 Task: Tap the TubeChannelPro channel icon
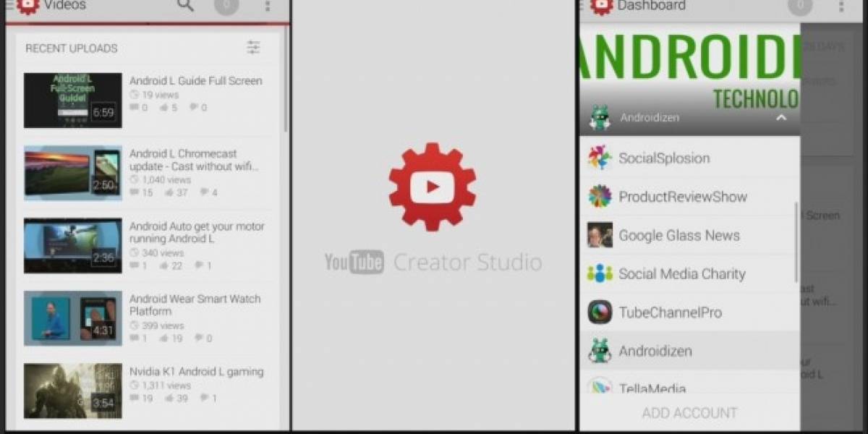click(x=600, y=312)
